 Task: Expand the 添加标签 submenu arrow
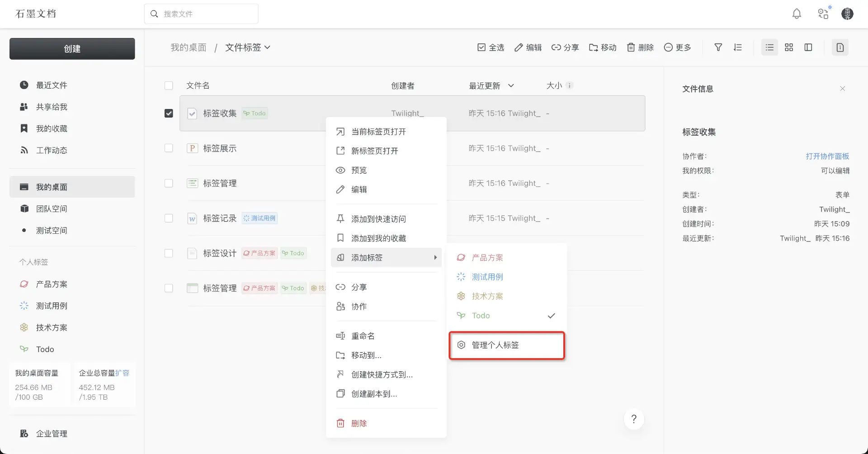click(x=435, y=258)
